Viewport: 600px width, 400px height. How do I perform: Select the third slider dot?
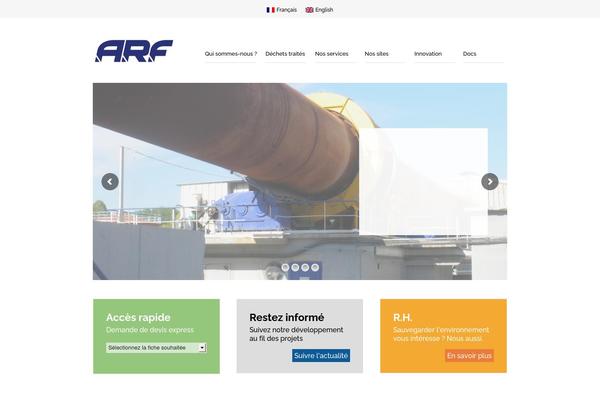305,268
